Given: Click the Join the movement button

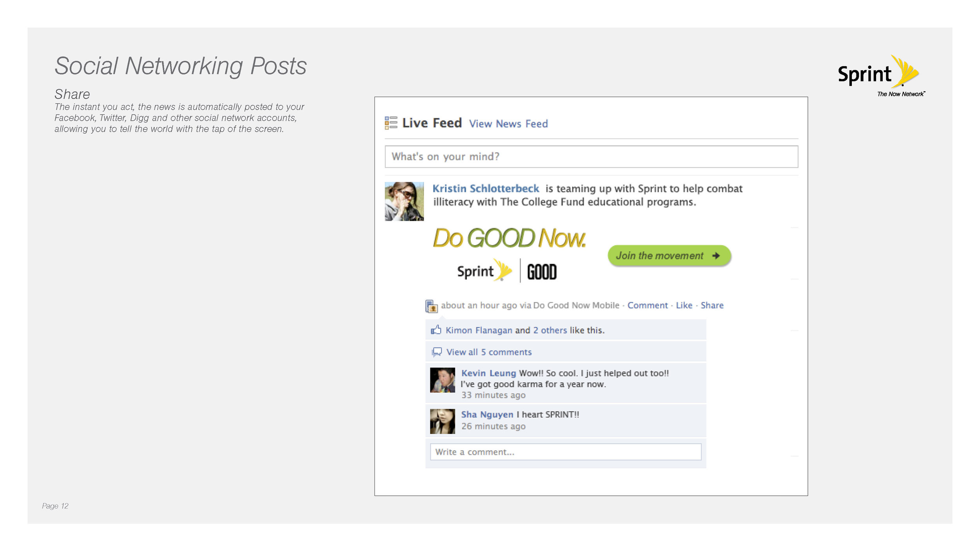Looking at the screenshot, I should coord(669,256).
